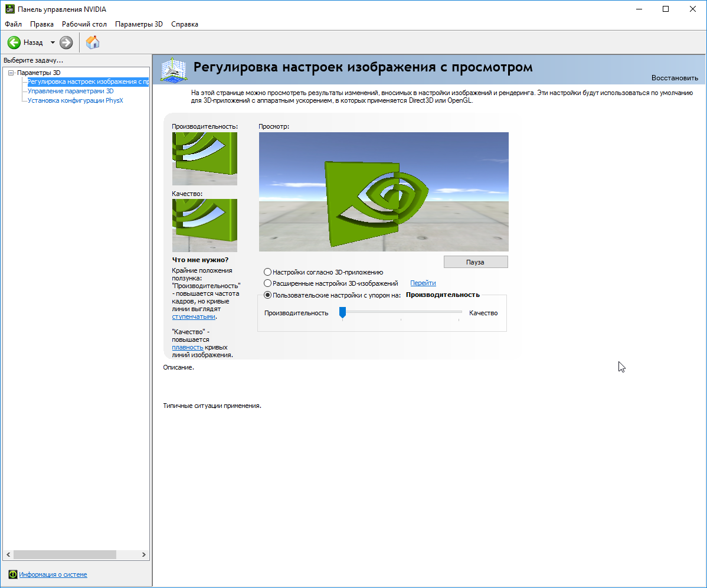The image size is (707, 588).
Task: Click the rotating 3D logo preview
Action: pyautogui.click(x=384, y=192)
